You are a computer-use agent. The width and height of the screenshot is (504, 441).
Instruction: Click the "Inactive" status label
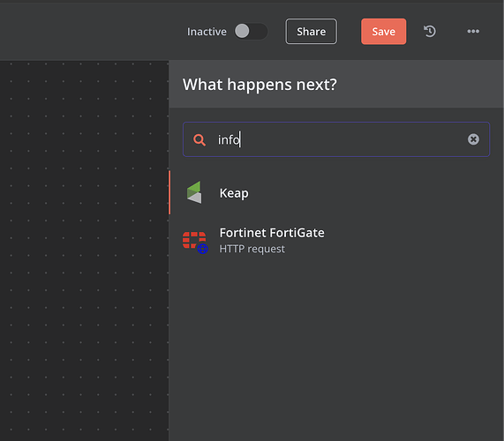click(x=207, y=32)
